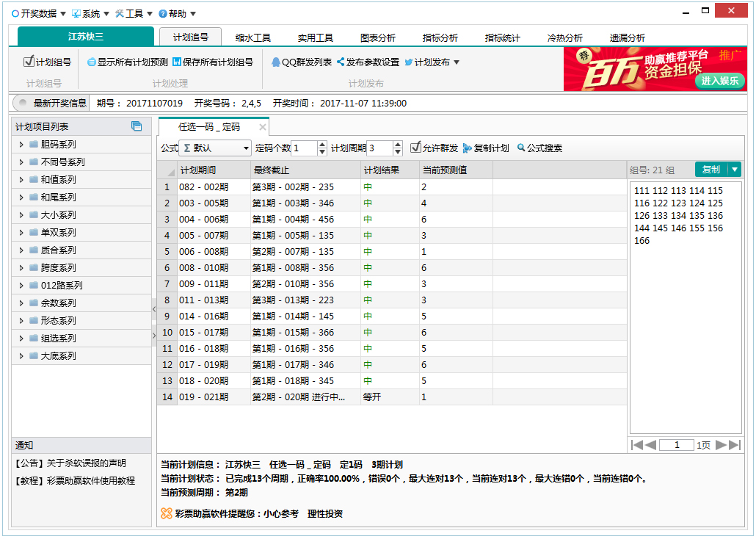Click the 计划周期 input field
Screen dimensions: 756x539
[379, 148]
